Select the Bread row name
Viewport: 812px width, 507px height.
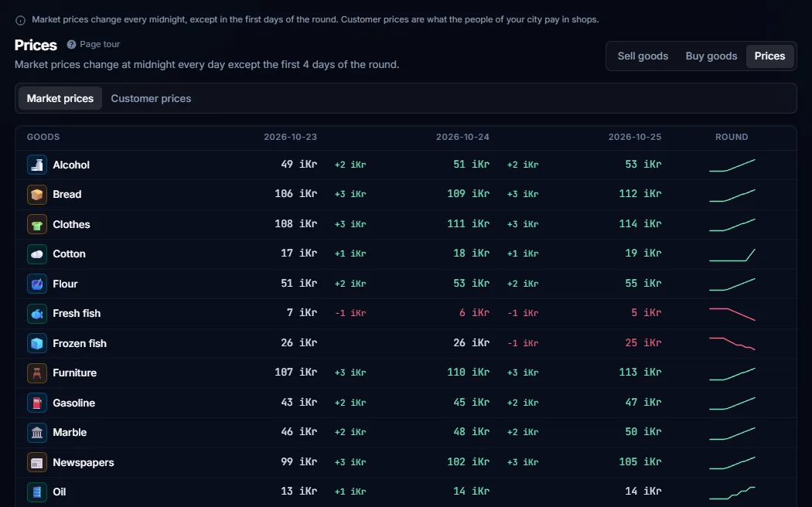tap(67, 195)
